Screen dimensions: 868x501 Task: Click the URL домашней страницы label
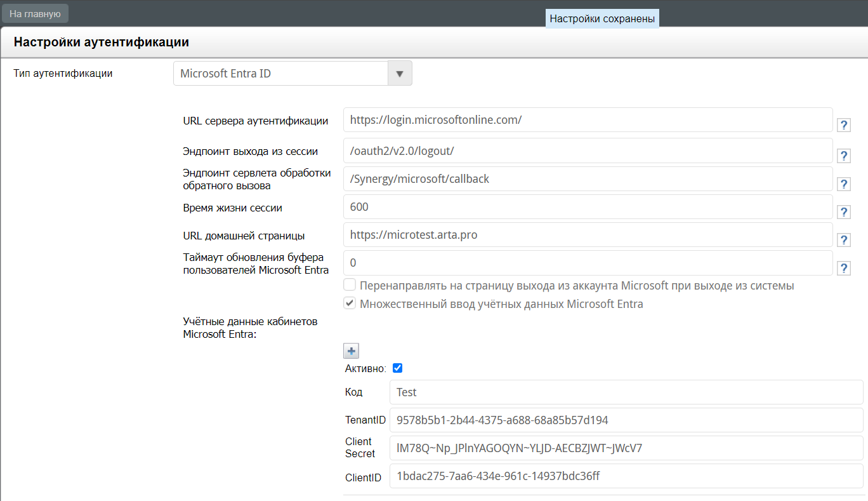[x=244, y=236]
